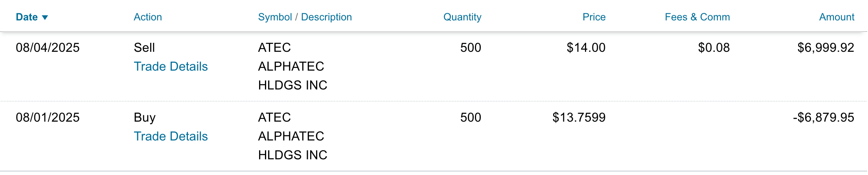This screenshot has height=175, width=868.
Task: Sort by the Fees & Comm header
Action: (x=697, y=17)
